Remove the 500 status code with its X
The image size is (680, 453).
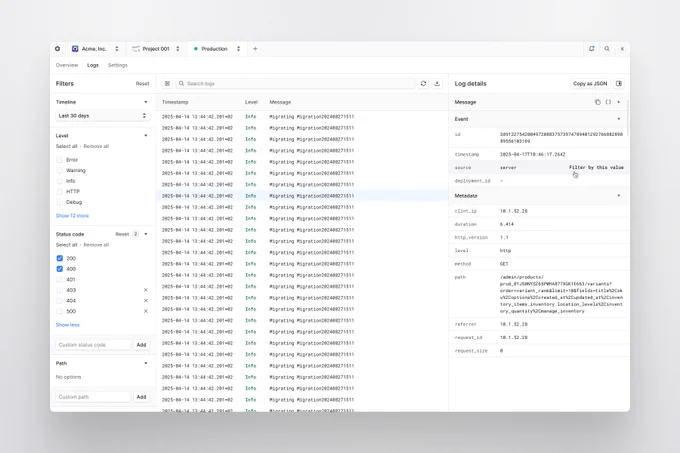point(146,311)
